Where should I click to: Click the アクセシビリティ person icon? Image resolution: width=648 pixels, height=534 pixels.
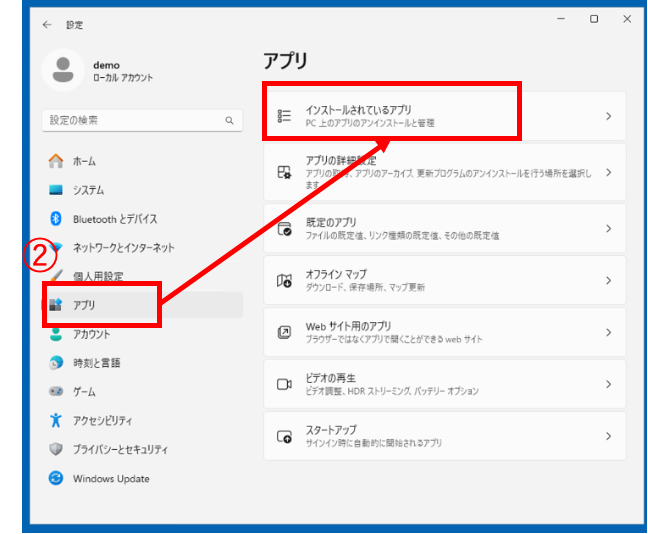(56, 421)
